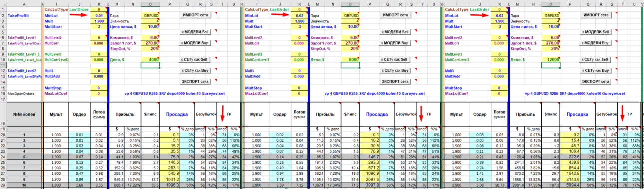Click order cell 5.08
Image resolution: width=644 pixels, height=189 pixels.
point(479,185)
